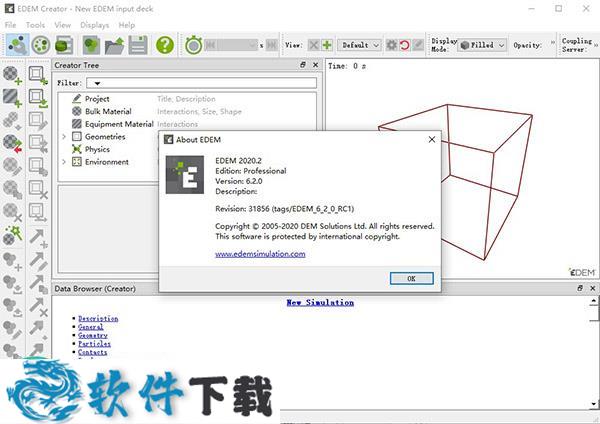Click the new simulation green spheres icon
This screenshot has height=424, width=600.
91,45
